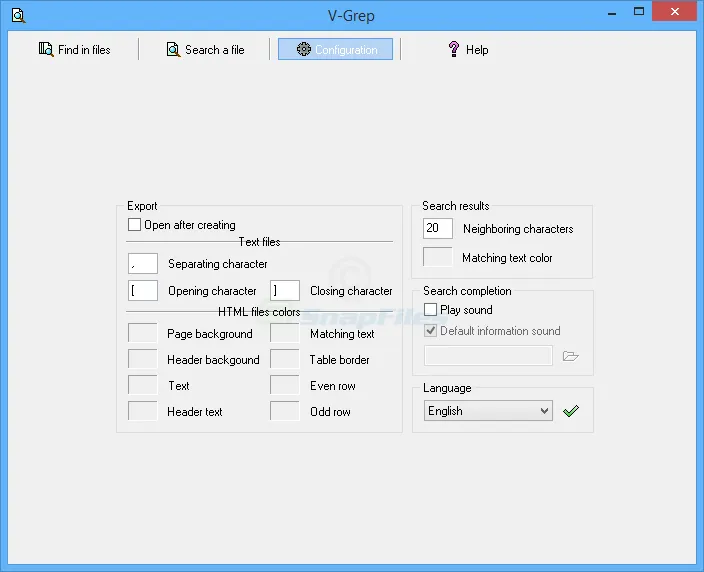Click the Neighboring characters label

click(518, 229)
